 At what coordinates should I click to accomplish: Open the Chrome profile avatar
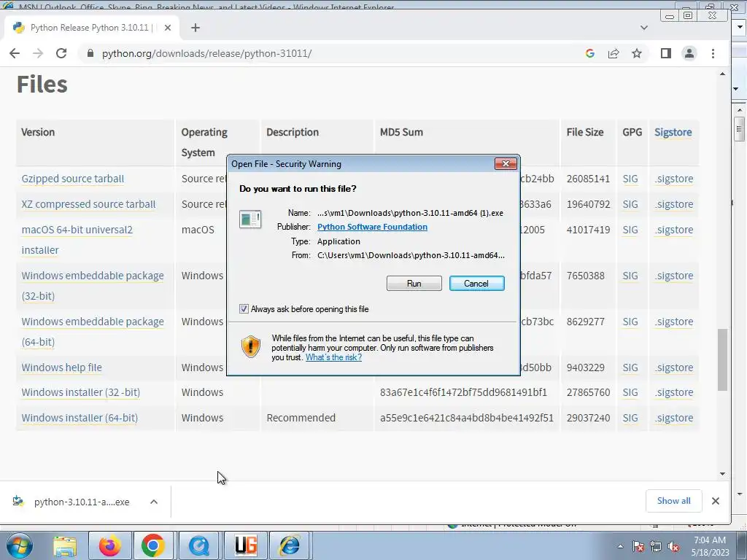[689, 53]
